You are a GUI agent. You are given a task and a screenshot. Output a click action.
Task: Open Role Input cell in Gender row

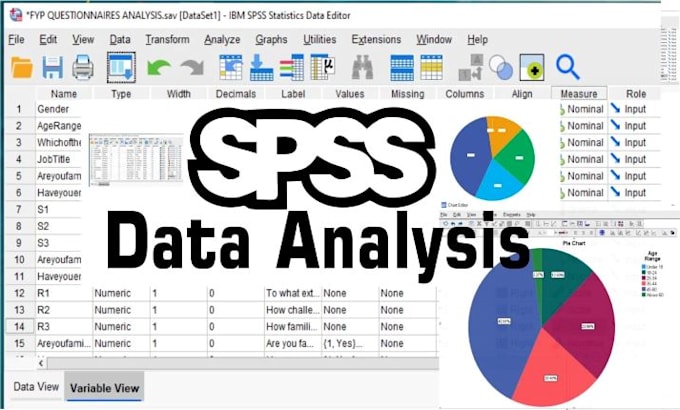(x=635, y=109)
